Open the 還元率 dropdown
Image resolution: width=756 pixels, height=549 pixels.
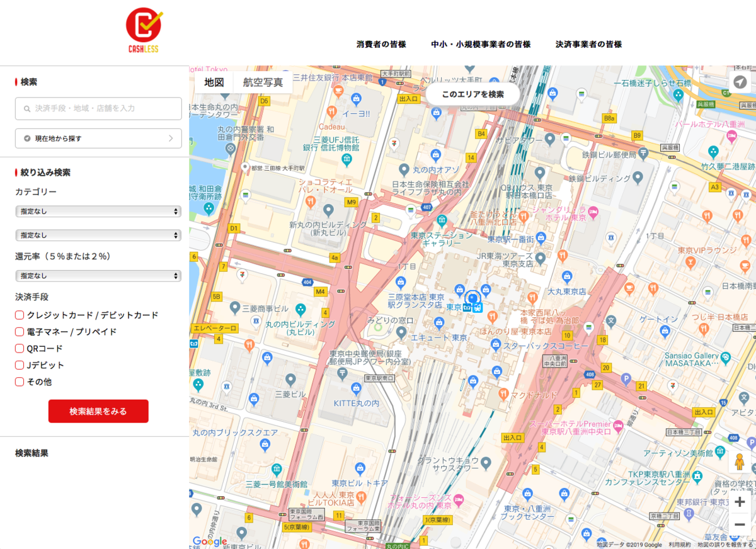click(98, 276)
